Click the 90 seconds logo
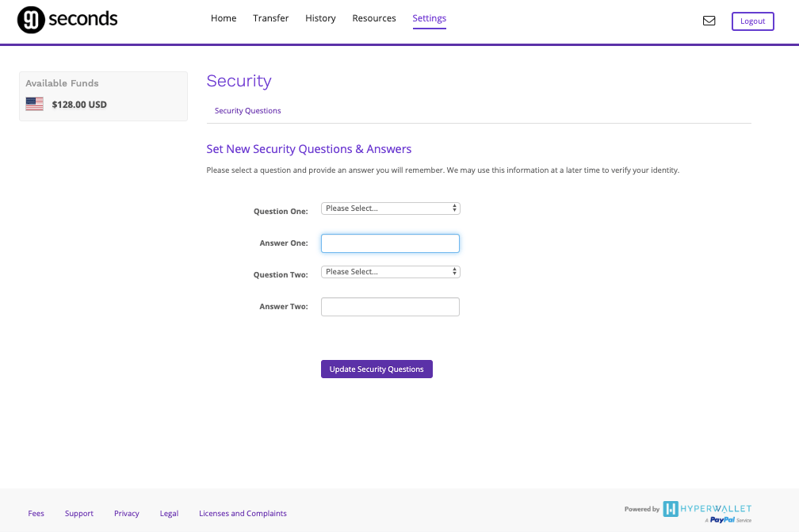799x532 pixels. 67,19
